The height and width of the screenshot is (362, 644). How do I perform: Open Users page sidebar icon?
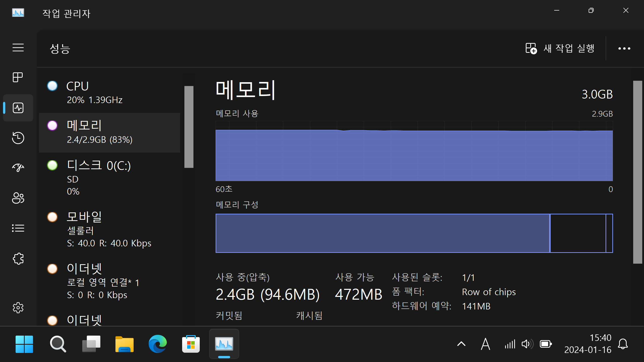tap(18, 198)
